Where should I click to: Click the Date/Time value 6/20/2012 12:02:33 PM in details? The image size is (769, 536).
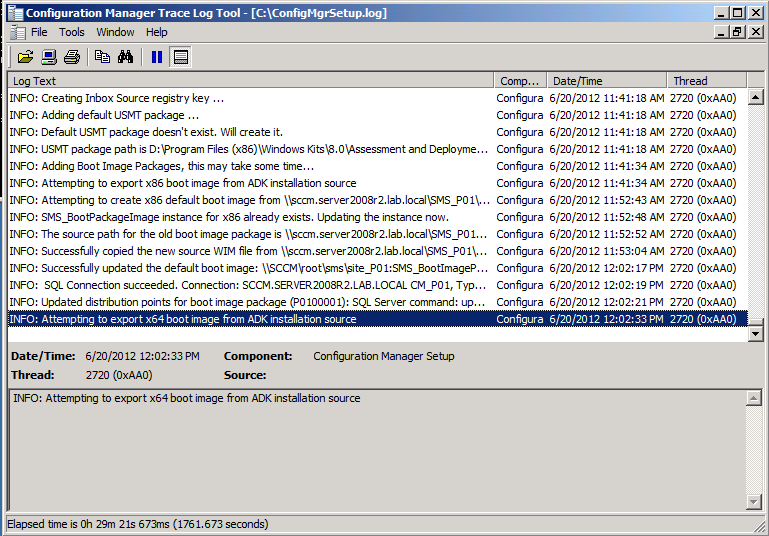click(x=142, y=356)
